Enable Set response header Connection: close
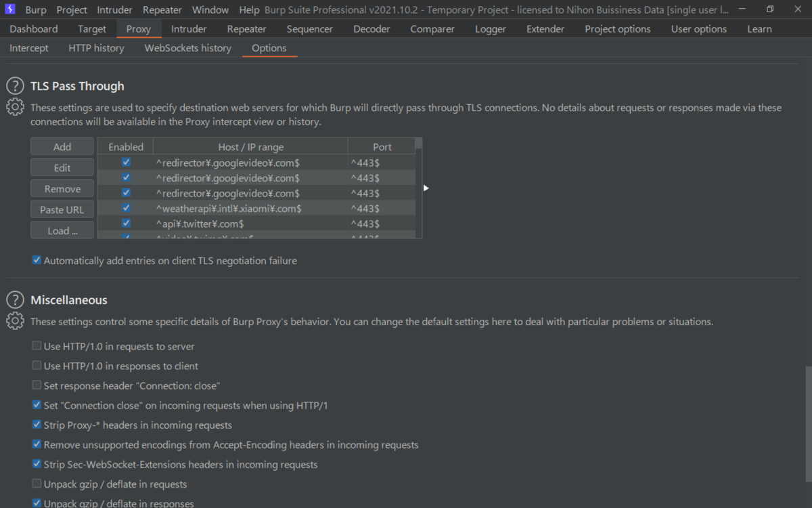The height and width of the screenshot is (508, 812). click(127, 385)
